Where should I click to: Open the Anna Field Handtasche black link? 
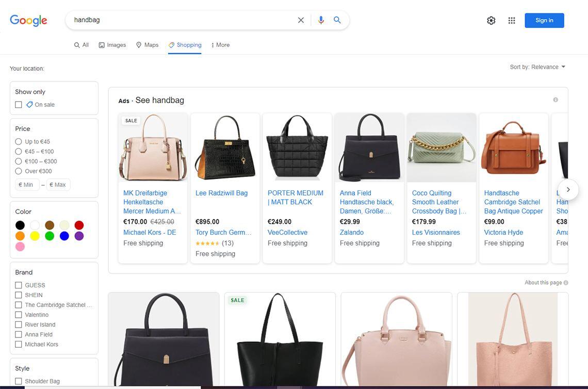(x=366, y=202)
